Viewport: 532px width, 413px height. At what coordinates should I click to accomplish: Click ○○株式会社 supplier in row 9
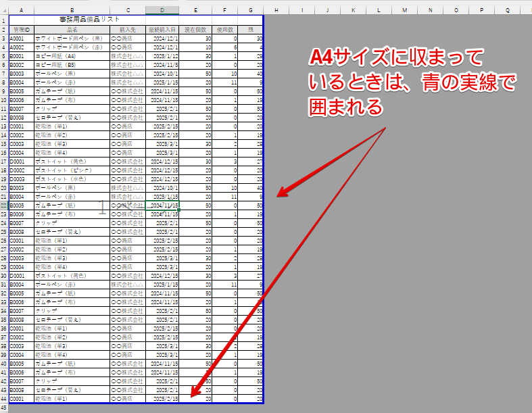(128, 91)
